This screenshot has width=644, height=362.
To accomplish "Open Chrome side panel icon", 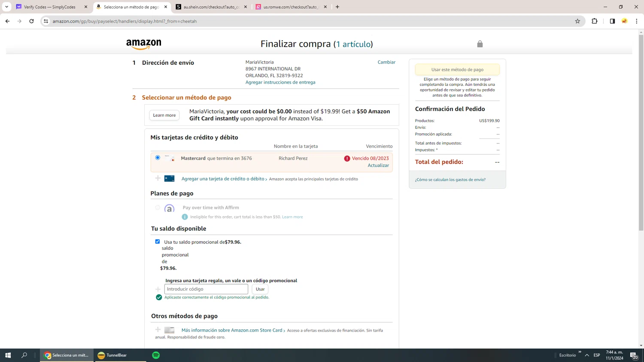I will pyautogui.click(x=612, y=21).
